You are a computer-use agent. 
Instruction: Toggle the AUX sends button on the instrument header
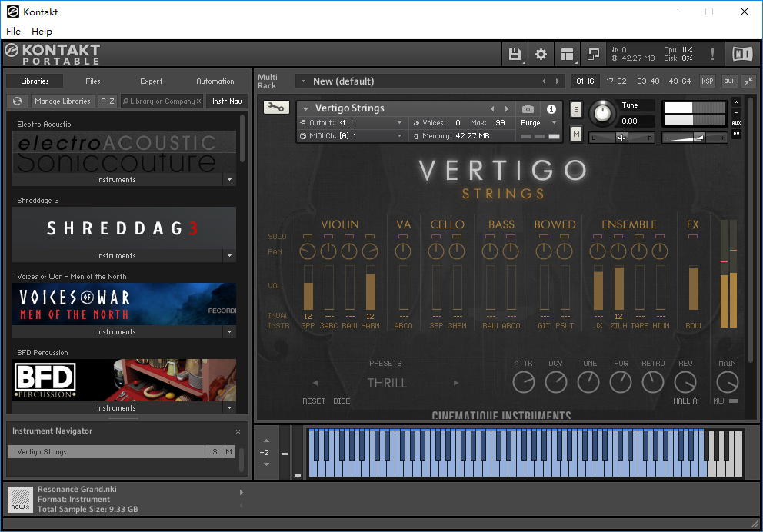click(737, 123)
